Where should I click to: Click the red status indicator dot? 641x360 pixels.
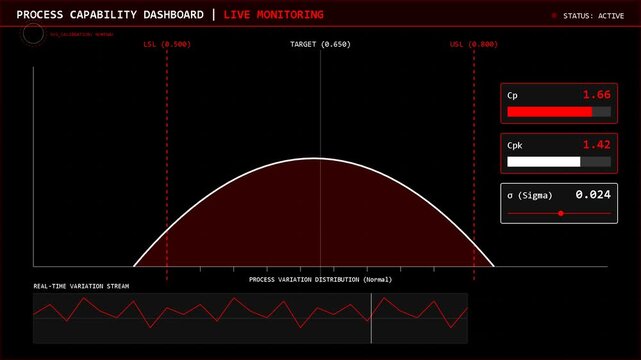tap(554, 16)
